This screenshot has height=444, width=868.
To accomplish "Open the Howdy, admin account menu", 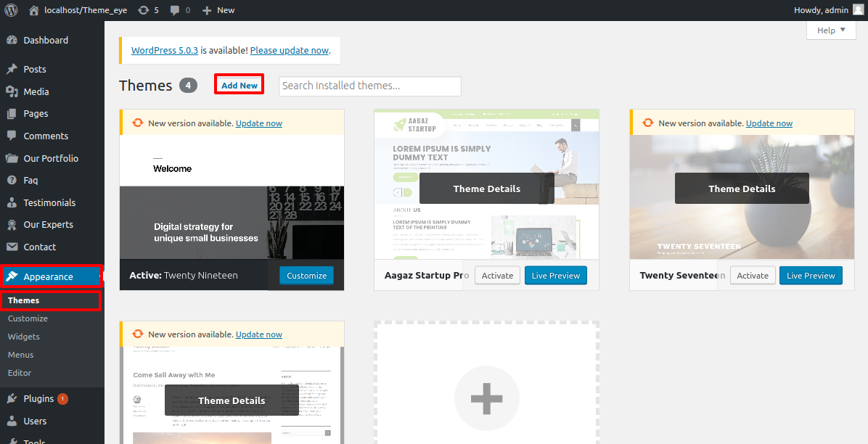I will click(x=828, y=10).
